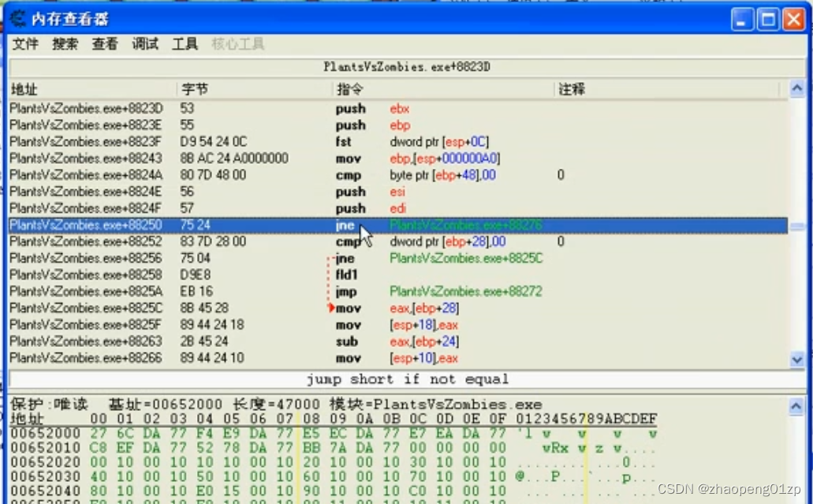813x504 pixels.
Task: Click bytes 8B AC 24 A0000000
Action: coord(234,159)
